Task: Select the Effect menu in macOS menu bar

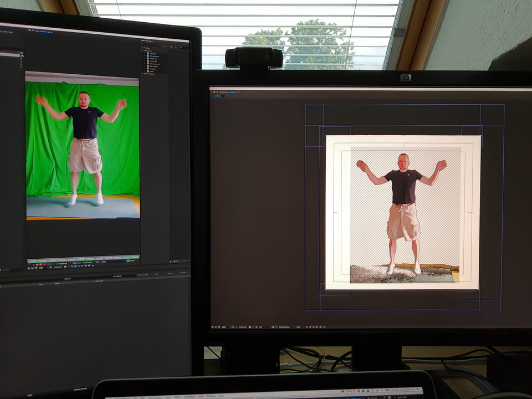Action: [178, 396]
